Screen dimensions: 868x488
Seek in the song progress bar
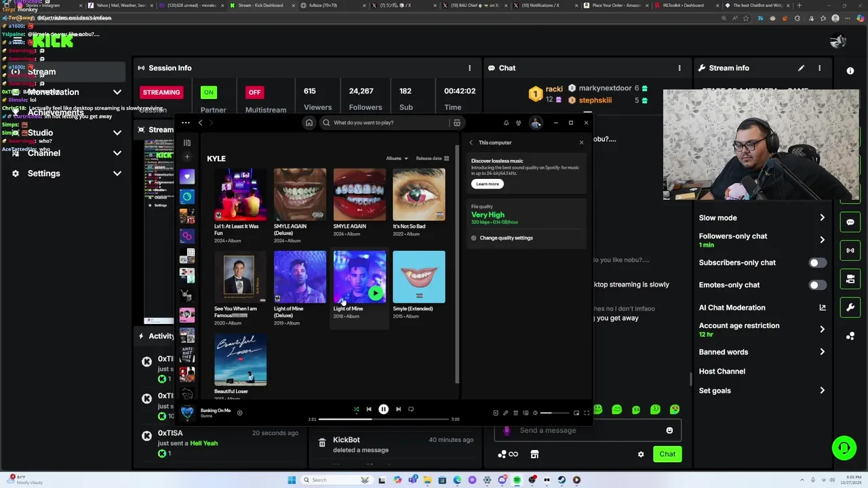383,419
